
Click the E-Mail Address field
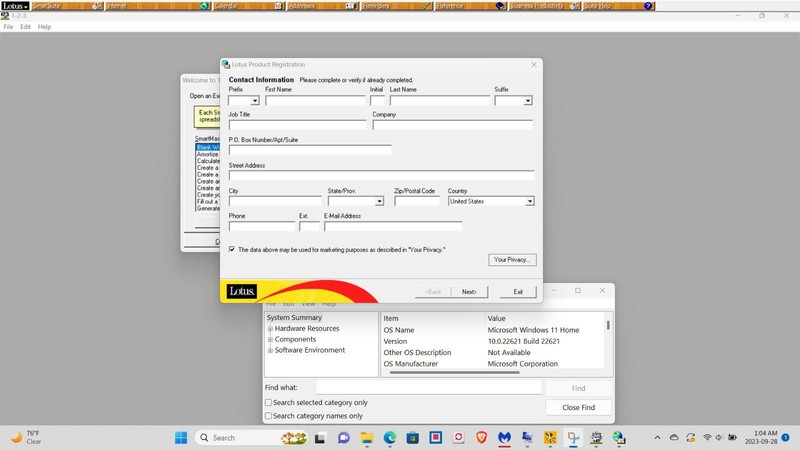(x=393, y=226)
